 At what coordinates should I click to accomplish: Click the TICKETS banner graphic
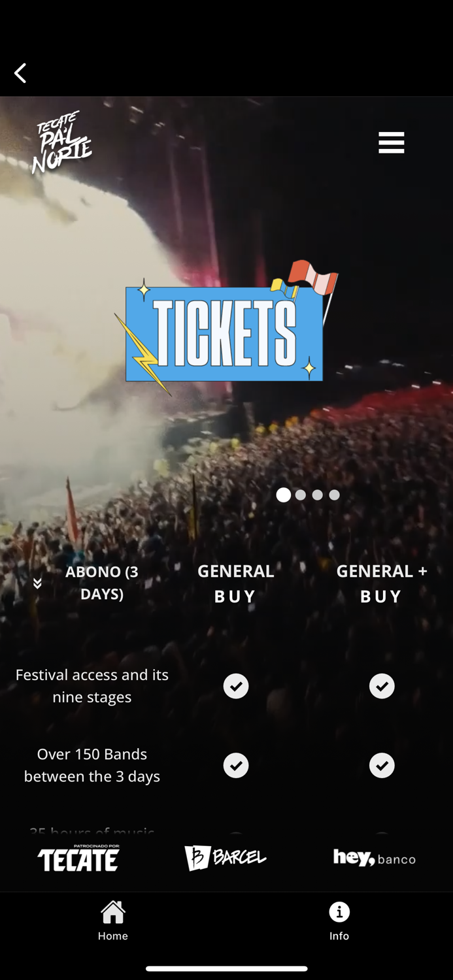point(226,328)
